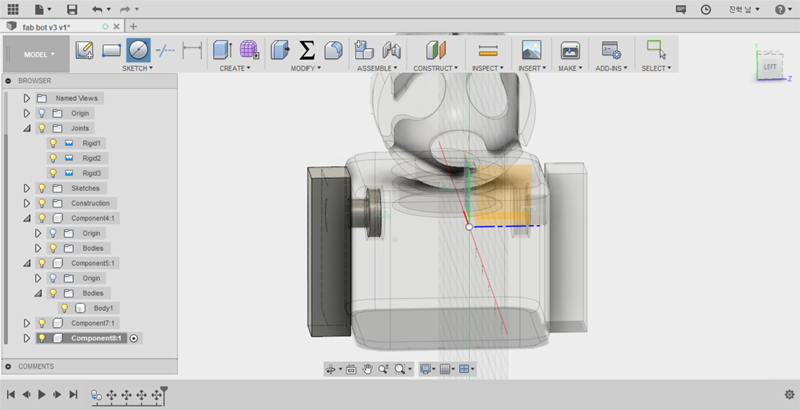The width and height of the screenshot is (800, 410).
Task: Toggle visibility of Component7:1
Action: click(x=42, y=323)
